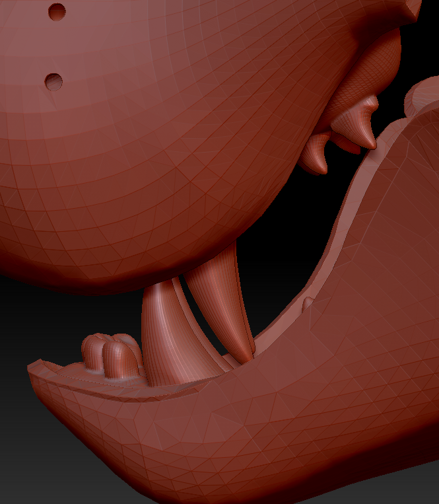This screenshot has height=504, width=439.
Task: Click the lower round hole on the head
Action: (53, 82)
